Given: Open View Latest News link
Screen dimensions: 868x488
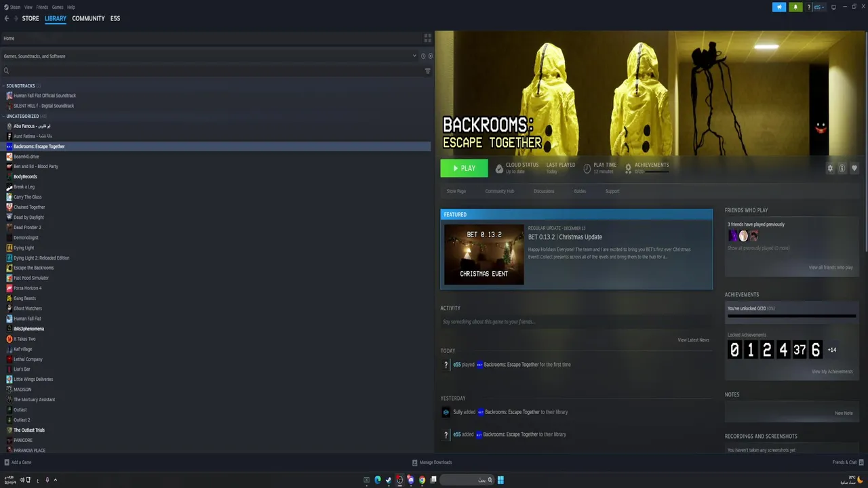Looking at the screenshot, I should point(693,340).
